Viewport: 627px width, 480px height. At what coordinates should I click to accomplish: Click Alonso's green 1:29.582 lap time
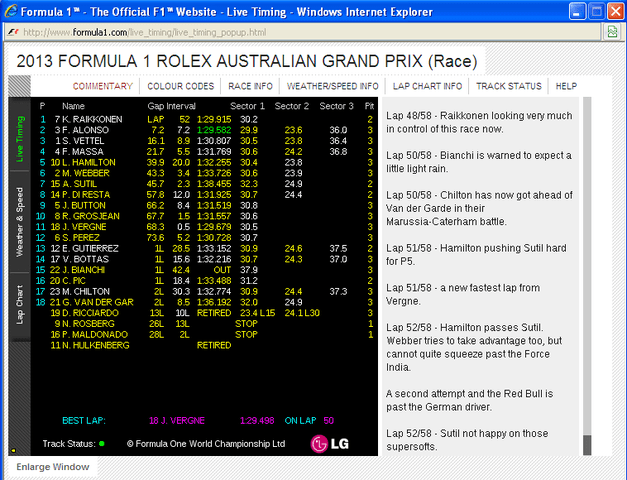point(214,130)
